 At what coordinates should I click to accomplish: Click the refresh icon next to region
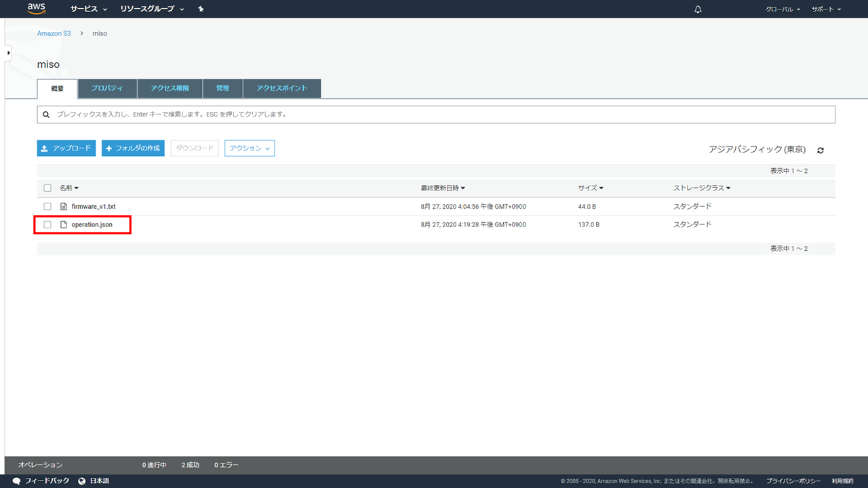coord(821,150)
